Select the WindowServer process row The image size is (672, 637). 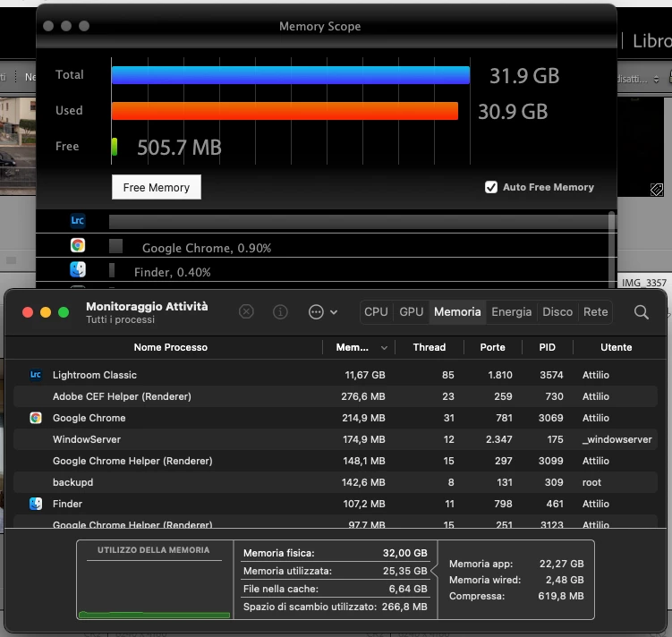[x=336, y=439]
